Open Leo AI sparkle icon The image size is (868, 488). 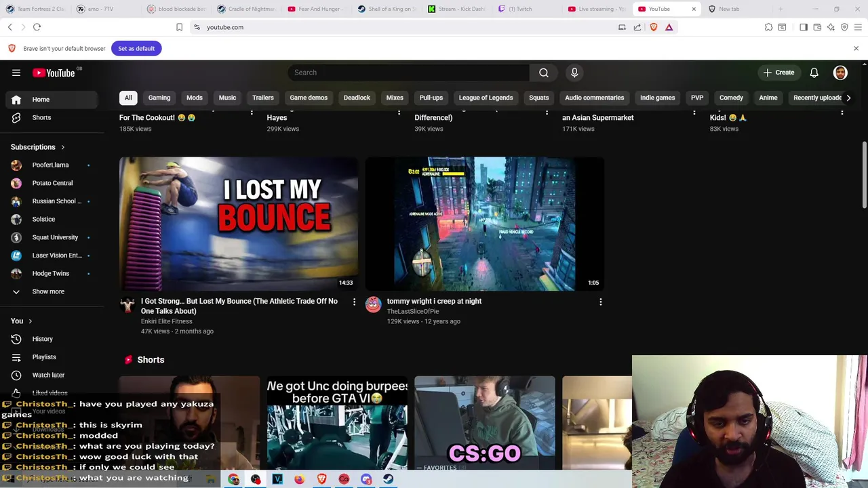(x=831, y=27)
